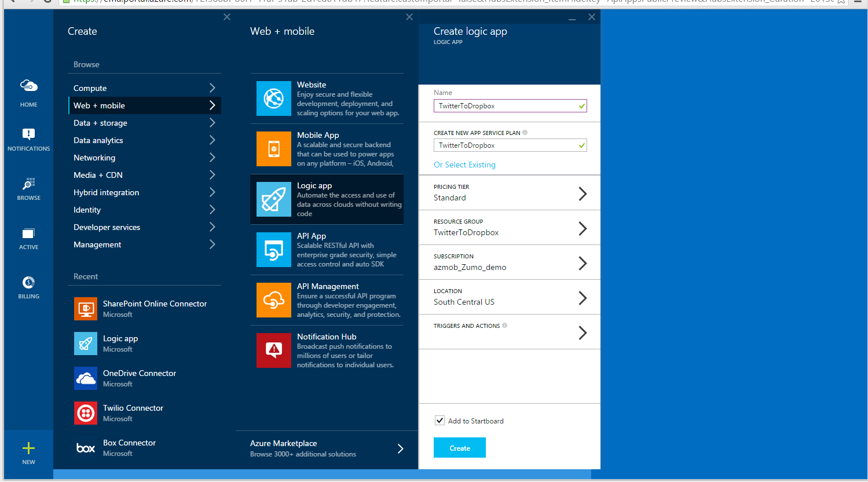Click info icon beside Create New App Service Plan
This screenshot has height=482, width=868.
[525, 132]
